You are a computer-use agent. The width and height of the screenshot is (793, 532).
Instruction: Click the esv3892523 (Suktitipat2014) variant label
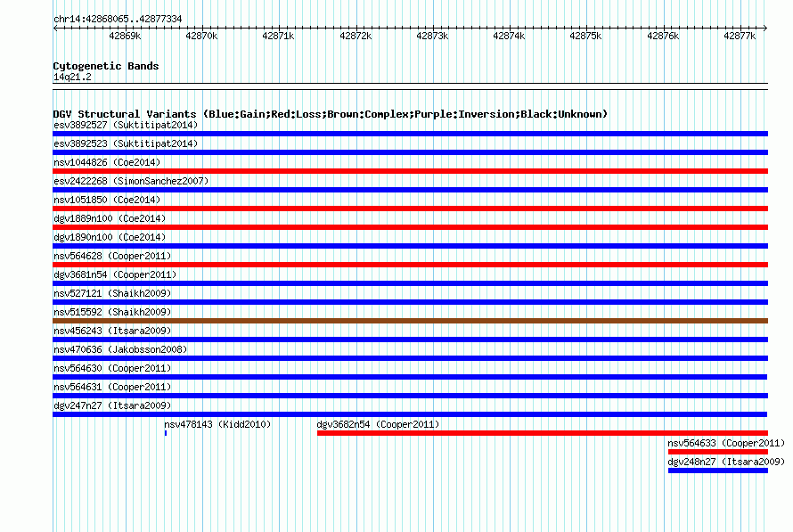pyautogui.click(x=126, y=143)
